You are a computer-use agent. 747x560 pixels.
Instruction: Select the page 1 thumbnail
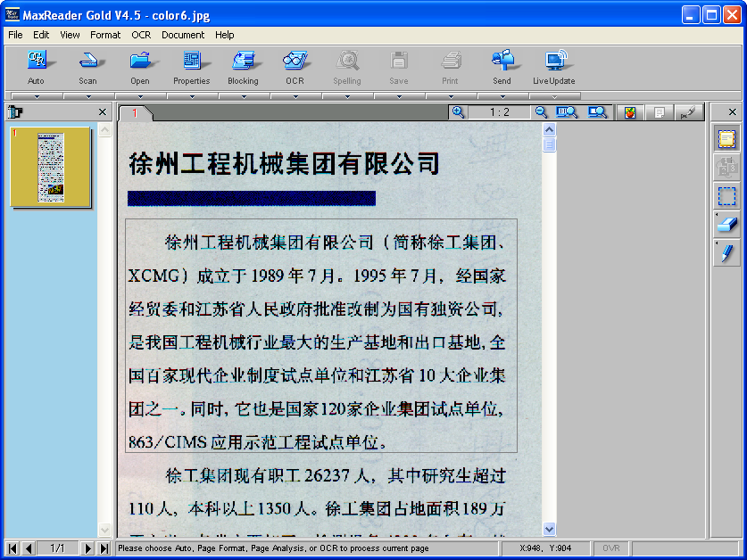click(x=51, y=167)
